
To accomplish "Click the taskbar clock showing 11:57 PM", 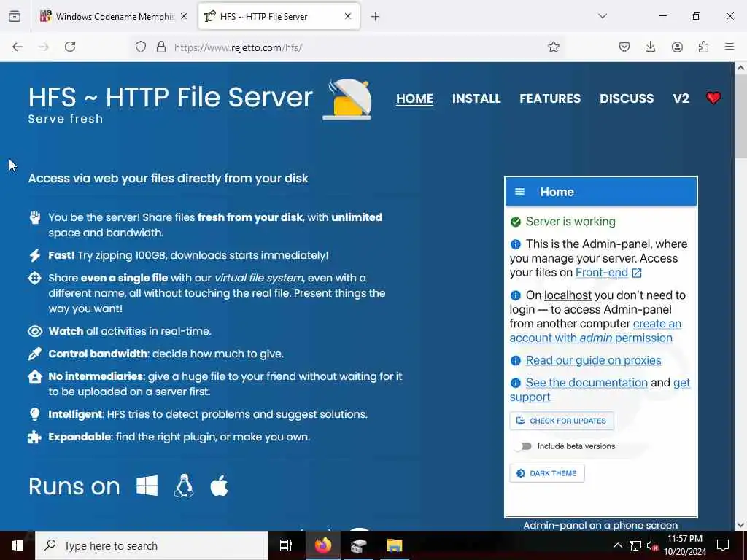I will pyautogui.click(x=684, y=545).
